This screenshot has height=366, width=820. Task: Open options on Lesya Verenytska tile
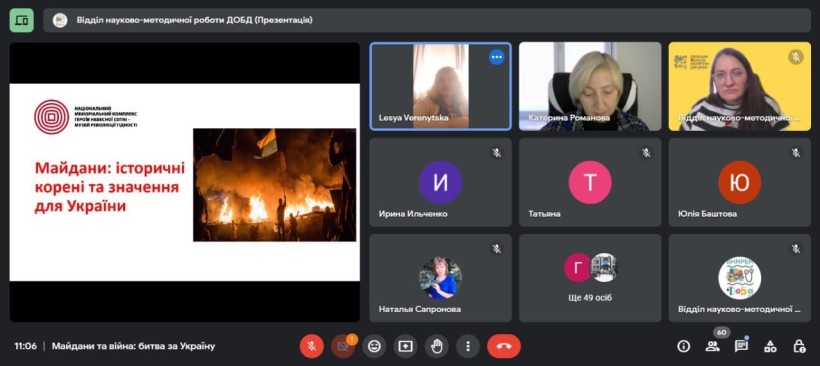[x=496, y=57]
